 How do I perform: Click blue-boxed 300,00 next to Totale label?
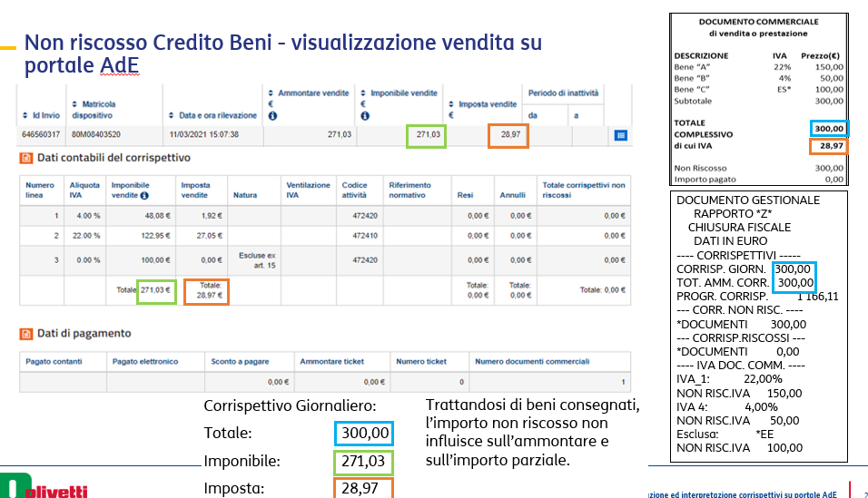coord(365,433)
